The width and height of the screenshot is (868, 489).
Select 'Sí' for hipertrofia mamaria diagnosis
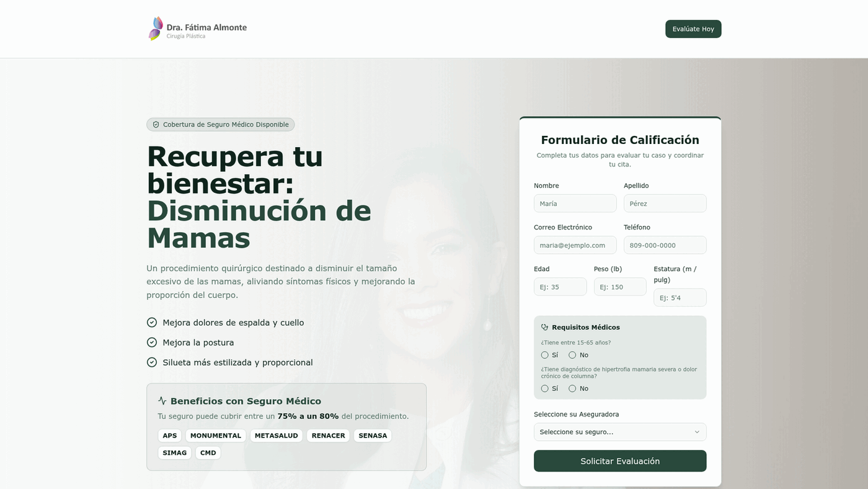pos(545,388)
